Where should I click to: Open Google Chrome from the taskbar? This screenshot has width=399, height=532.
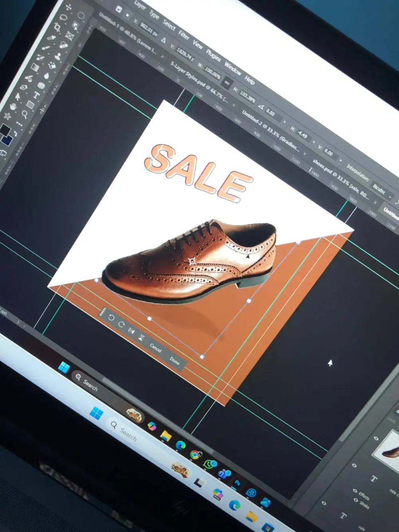tap(196, 454)
